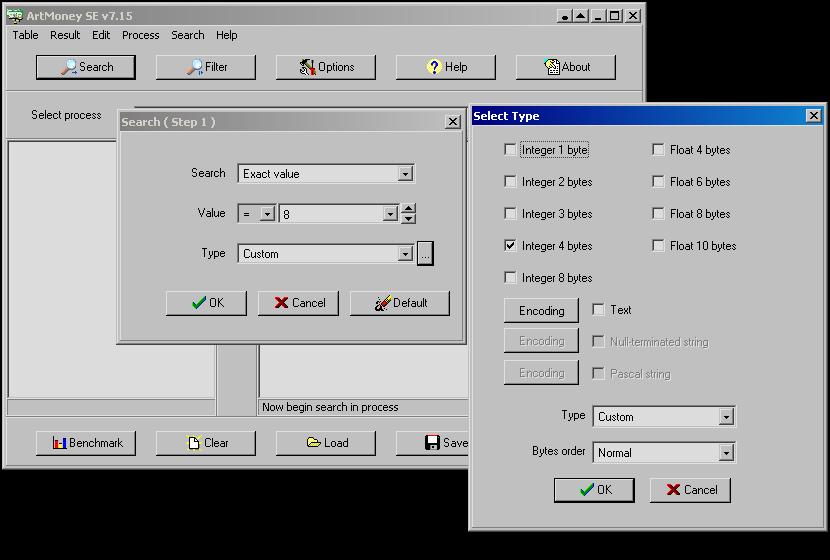Image resolution: width=830 pixels, height=560 pixels.
Task: Click the Search button in ArtMoney main window
Action: tap(86, 67)
